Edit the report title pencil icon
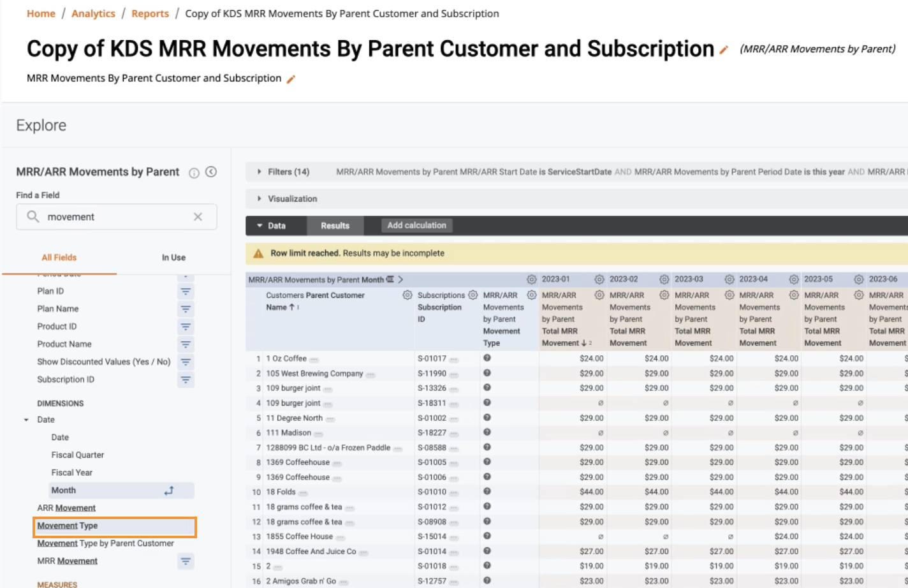 click(x=724, y=50)
